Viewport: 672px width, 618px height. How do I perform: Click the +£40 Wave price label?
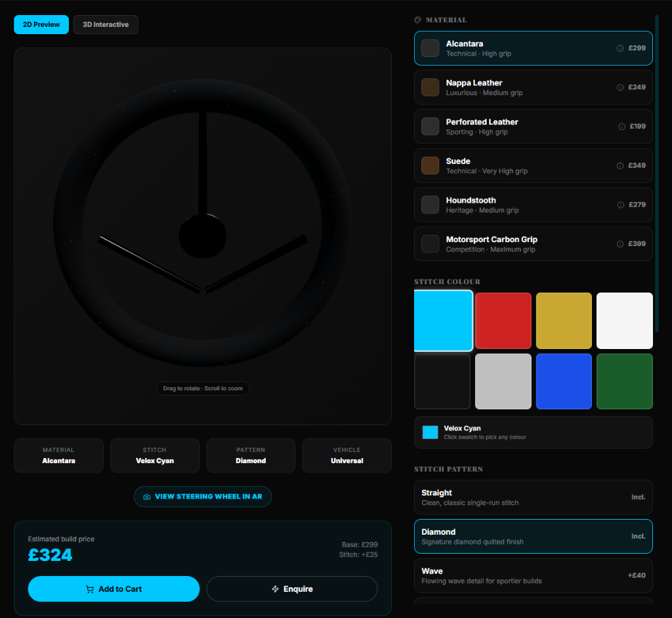637,575
